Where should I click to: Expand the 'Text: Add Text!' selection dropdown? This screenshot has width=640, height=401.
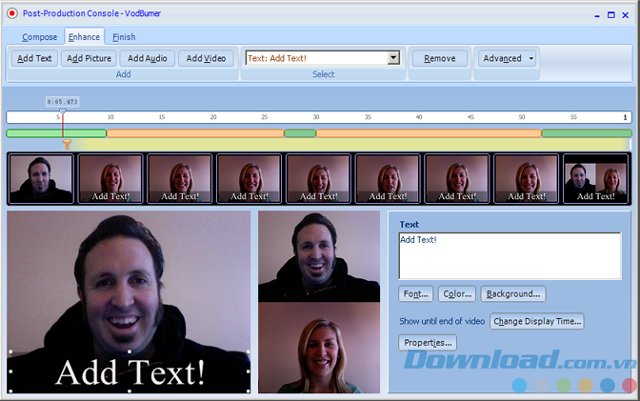[393, 59]
